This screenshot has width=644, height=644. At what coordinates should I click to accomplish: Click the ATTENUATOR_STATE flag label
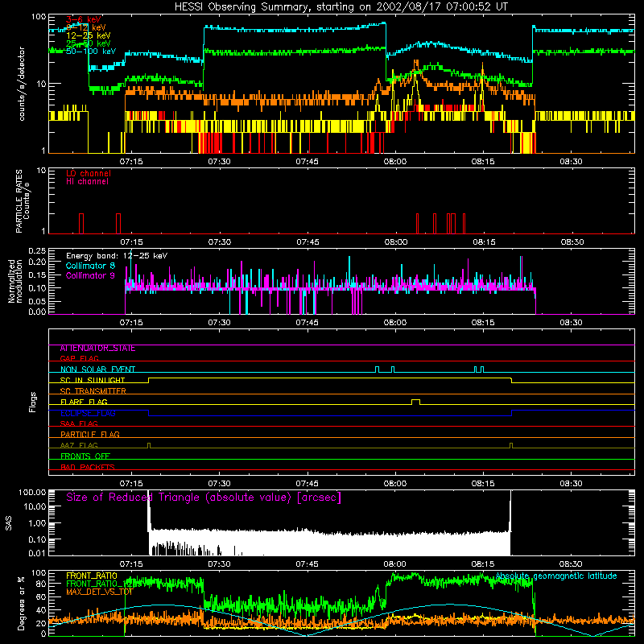[97, 349]
